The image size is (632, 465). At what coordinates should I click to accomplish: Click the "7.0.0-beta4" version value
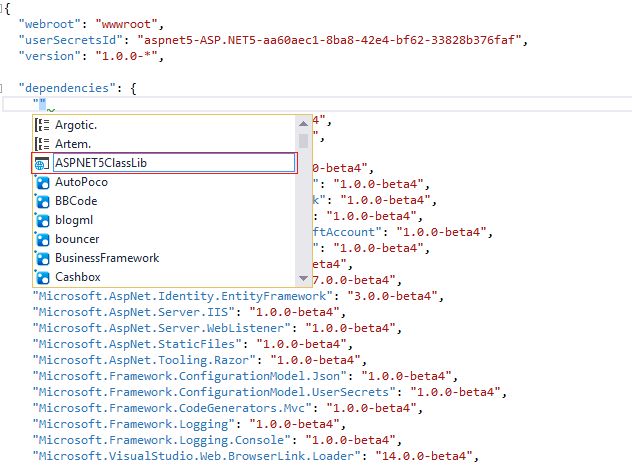pos(354,280)
